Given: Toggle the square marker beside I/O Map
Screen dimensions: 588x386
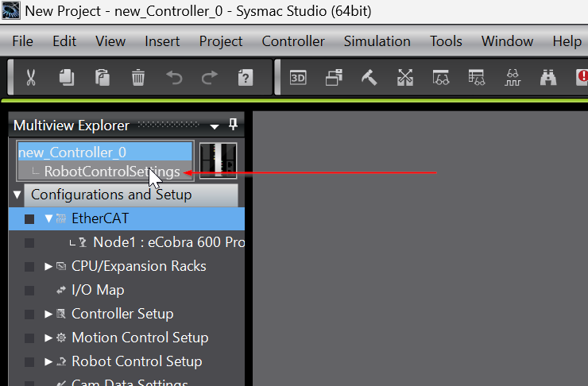Looking at the screenshot, I should click(x=29, y=291).
